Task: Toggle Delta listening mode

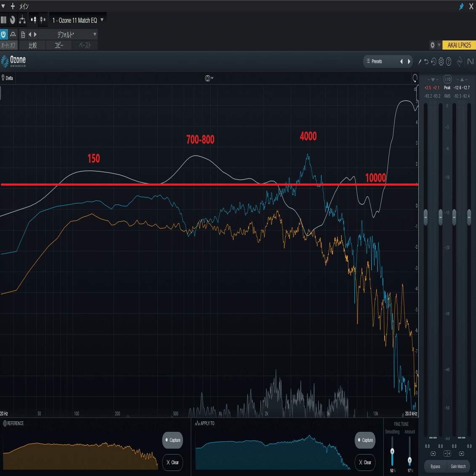Action: (x=7, y=78)
